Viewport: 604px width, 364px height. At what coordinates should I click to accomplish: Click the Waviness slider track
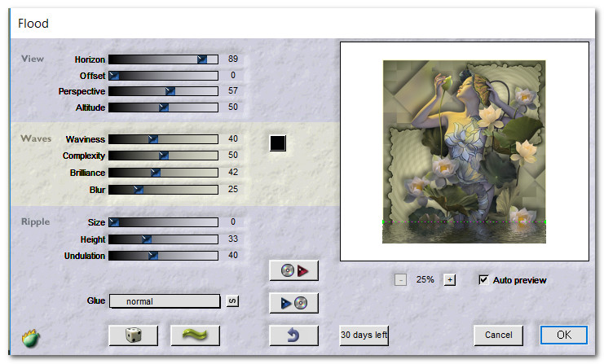(163, 139)
